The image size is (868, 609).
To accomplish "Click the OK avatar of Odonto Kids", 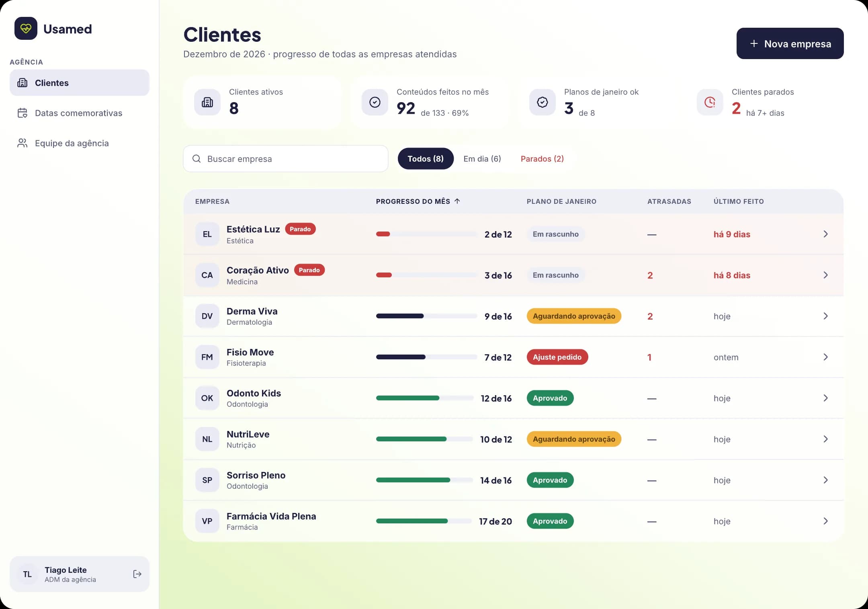I will [x=207, y=398].
